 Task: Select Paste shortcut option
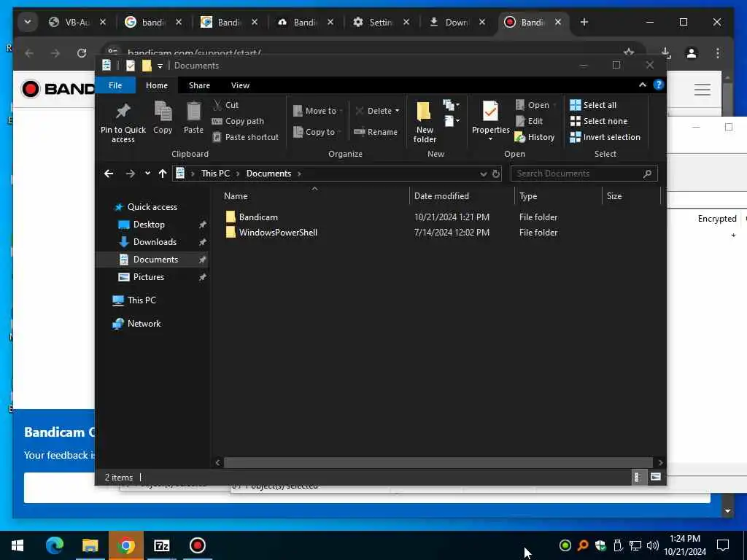(x=245, y=137)
